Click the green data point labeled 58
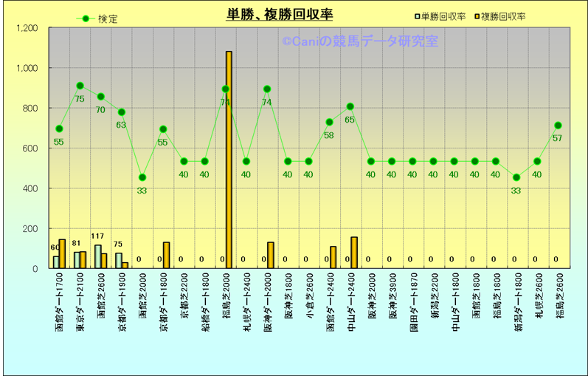588x376 pixels. tap(329, 122)
